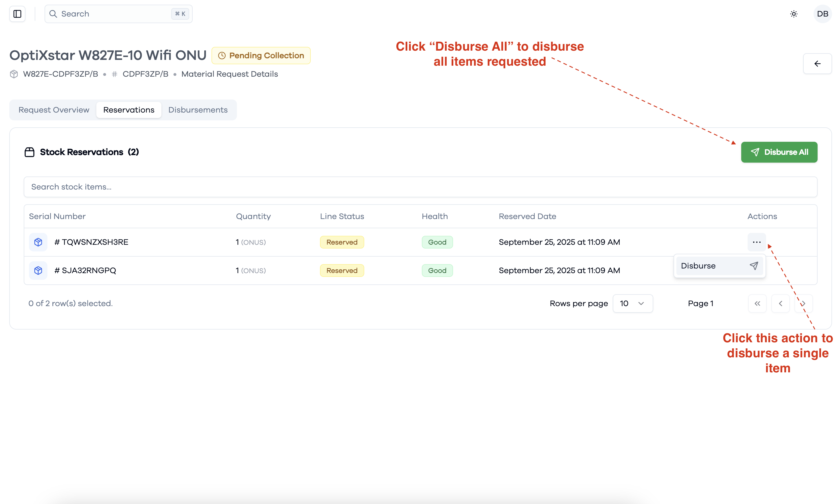Click the Page 1 indicator
The height and width of the screenshot is (504, 839).
point(700,303)
